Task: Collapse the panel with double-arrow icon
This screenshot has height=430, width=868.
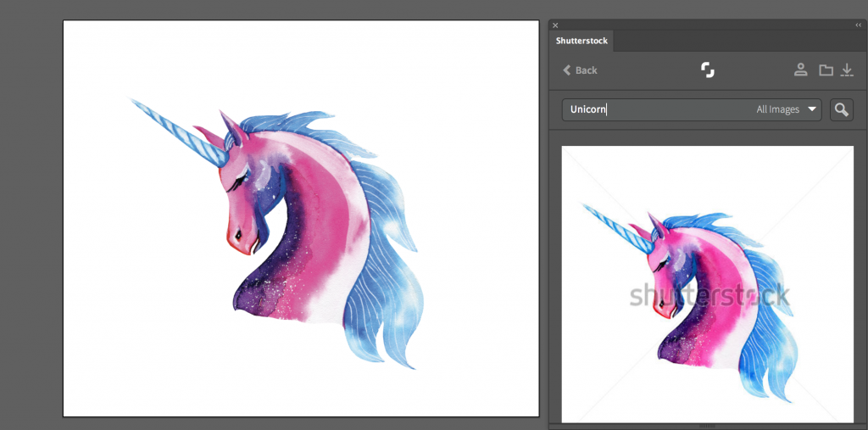Action: point(858,25)
